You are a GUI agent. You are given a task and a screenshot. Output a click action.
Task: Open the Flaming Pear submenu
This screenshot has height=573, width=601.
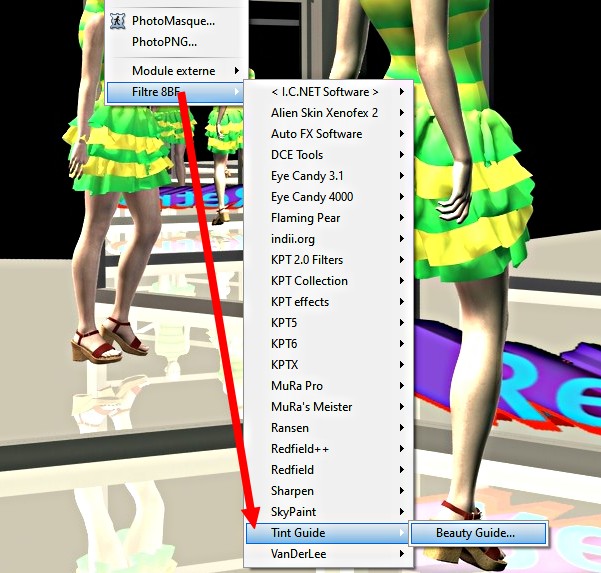point(328,218)
